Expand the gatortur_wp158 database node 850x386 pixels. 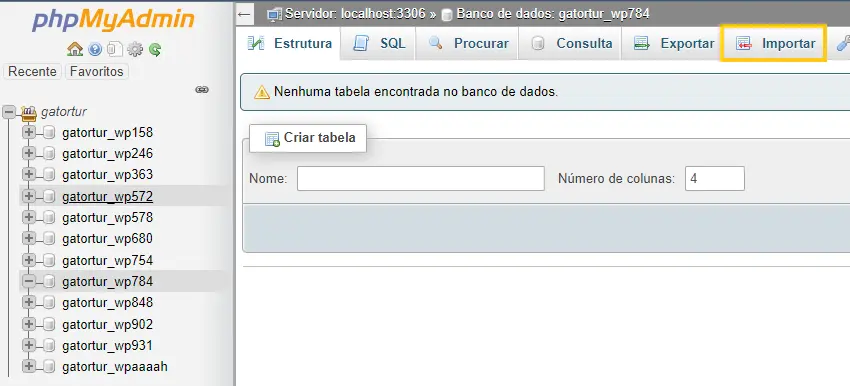point(29,132)
